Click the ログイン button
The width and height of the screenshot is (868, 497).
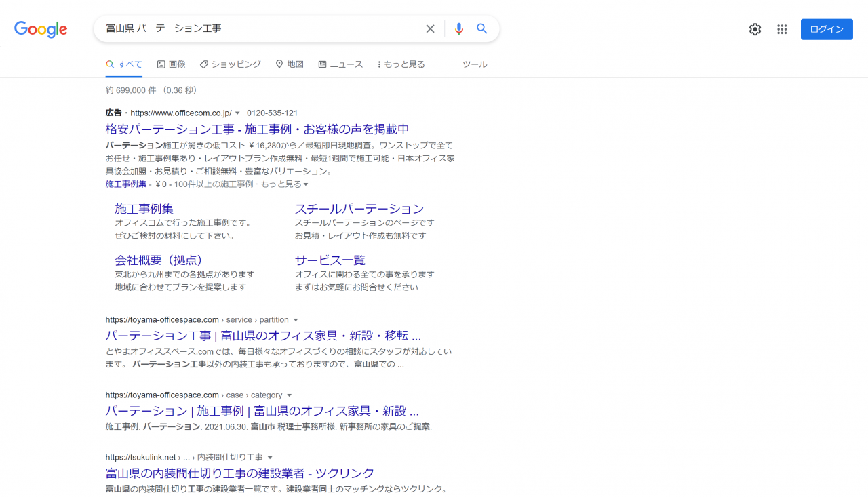(x=827, y=29)
